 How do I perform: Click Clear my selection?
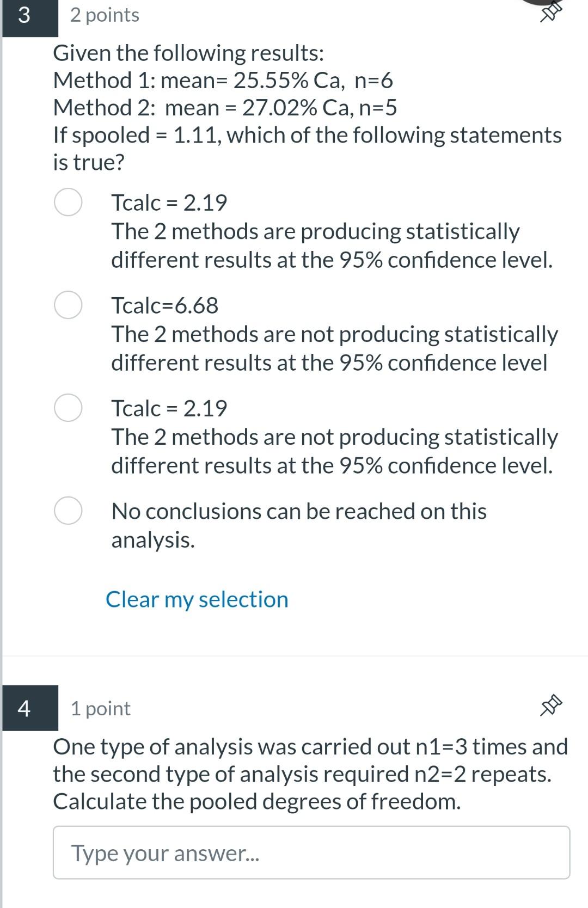[x=197, y=599]
